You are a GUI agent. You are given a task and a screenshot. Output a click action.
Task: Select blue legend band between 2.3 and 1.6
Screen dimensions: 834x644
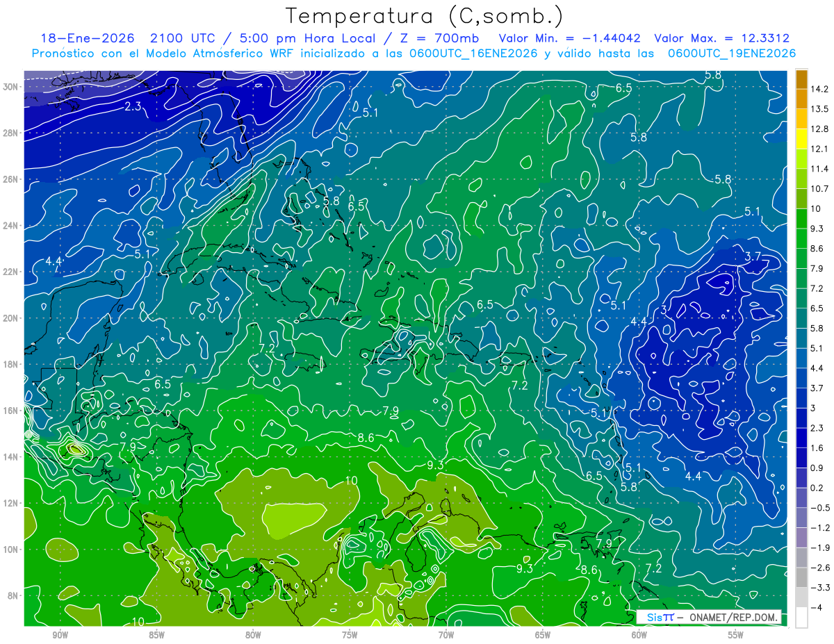801,438
